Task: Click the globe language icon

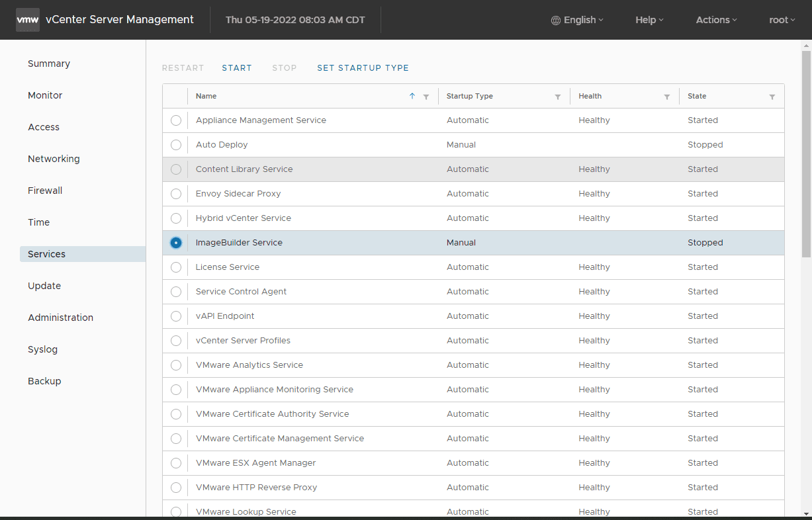Action: pos(556,21)
